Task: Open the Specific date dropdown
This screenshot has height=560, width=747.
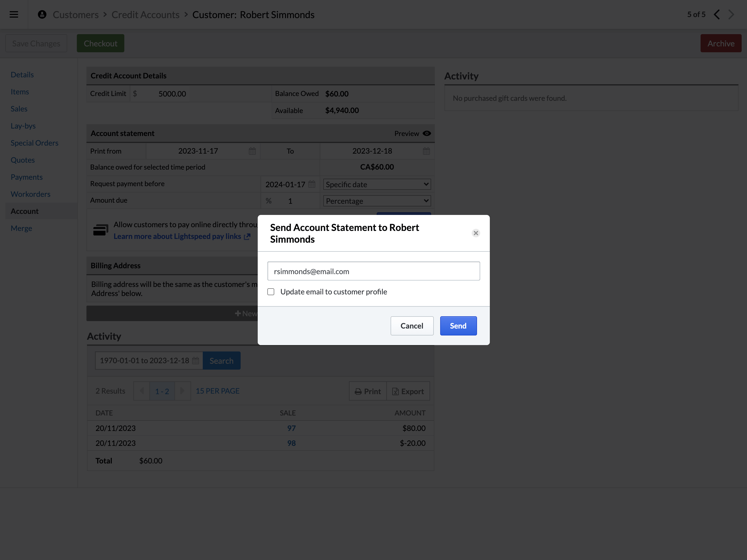Action: (x=376, y=184)
